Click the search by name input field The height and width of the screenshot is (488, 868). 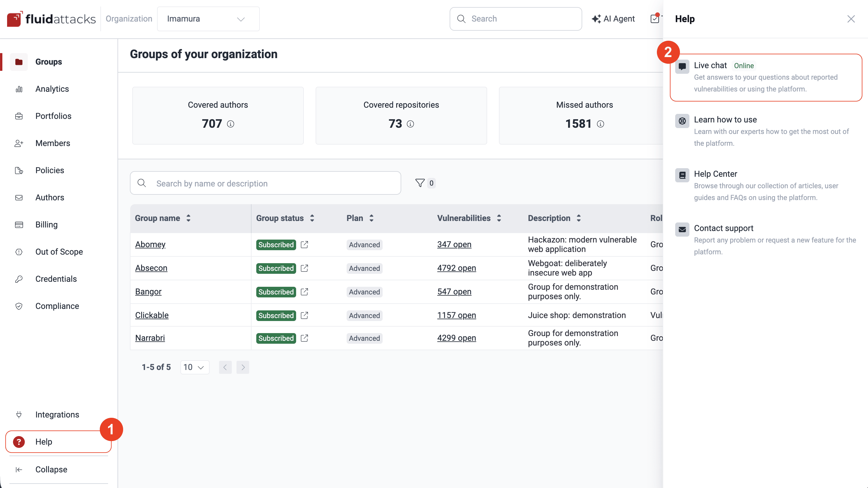click(x=266, y=183)
